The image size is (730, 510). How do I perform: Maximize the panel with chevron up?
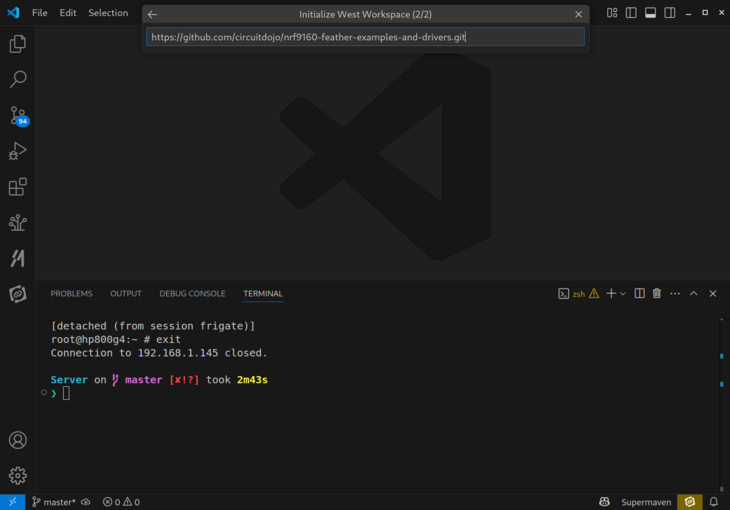[693, 293]
